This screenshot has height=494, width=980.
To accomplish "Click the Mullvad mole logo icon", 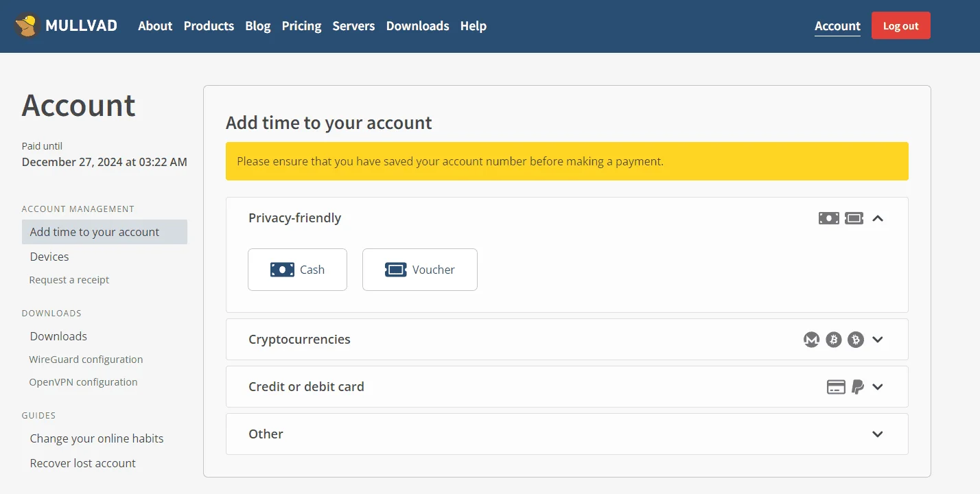I will click(27, 26).
